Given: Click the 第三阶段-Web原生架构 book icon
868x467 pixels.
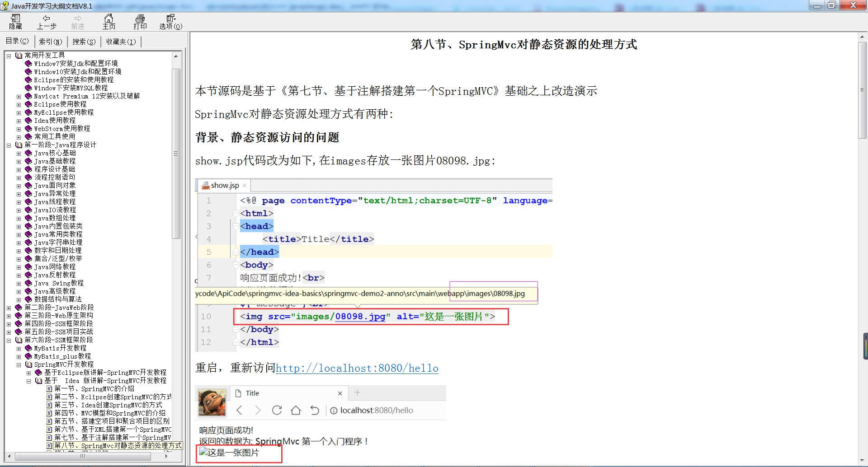Looking at the screenshot, I should [x=19, y=316].
